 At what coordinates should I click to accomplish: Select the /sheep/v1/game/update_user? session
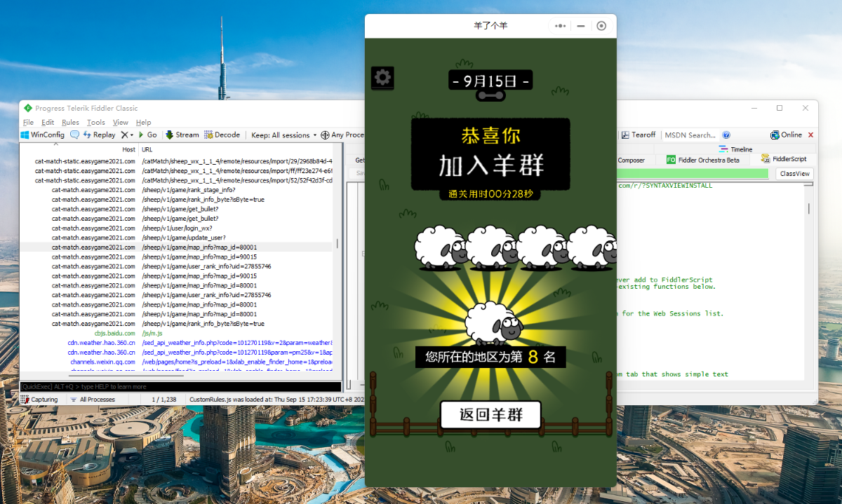pos(175,238)
